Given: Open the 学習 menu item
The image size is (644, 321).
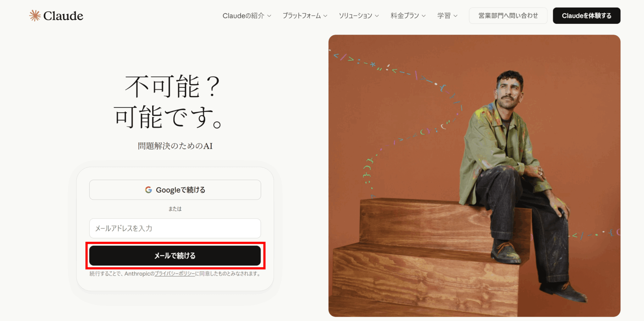Looking at the screenshot, I should pyautogui.click(x=447, y=16).
